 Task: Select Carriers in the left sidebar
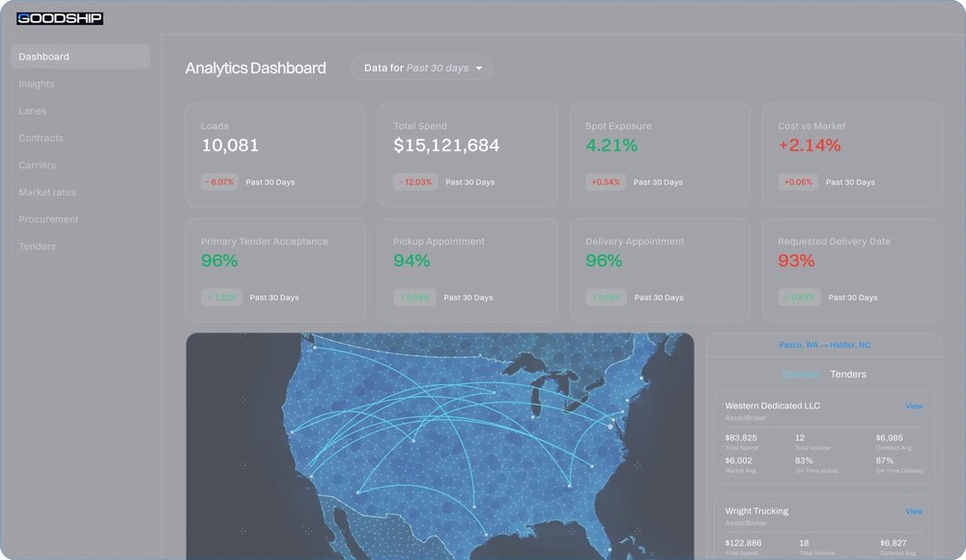[x=37, y=165]
